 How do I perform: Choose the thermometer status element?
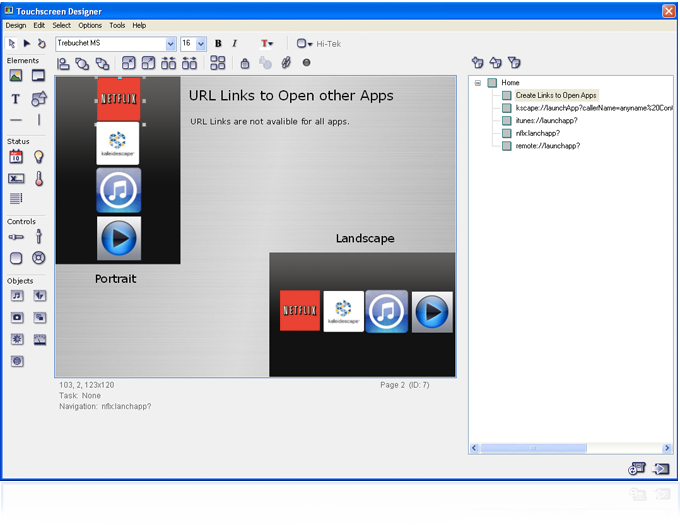39,179
